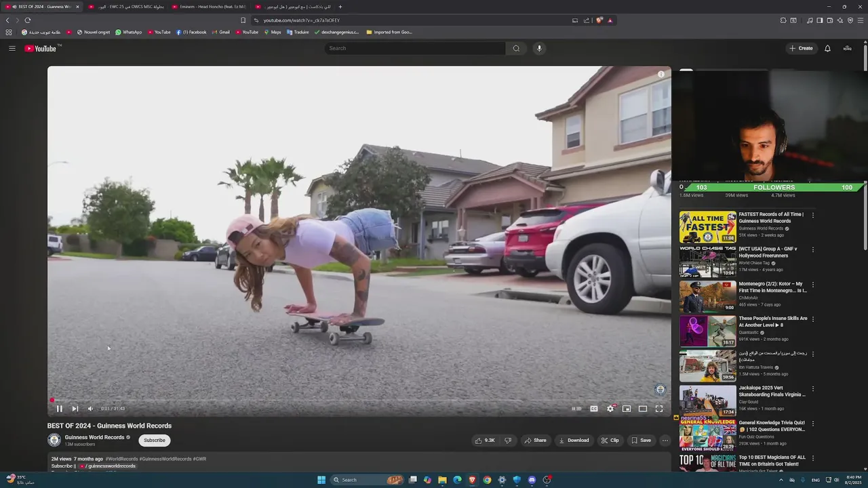
Task: Open FASTEST Records of All Time thumbnail
Action: (707, 227)
